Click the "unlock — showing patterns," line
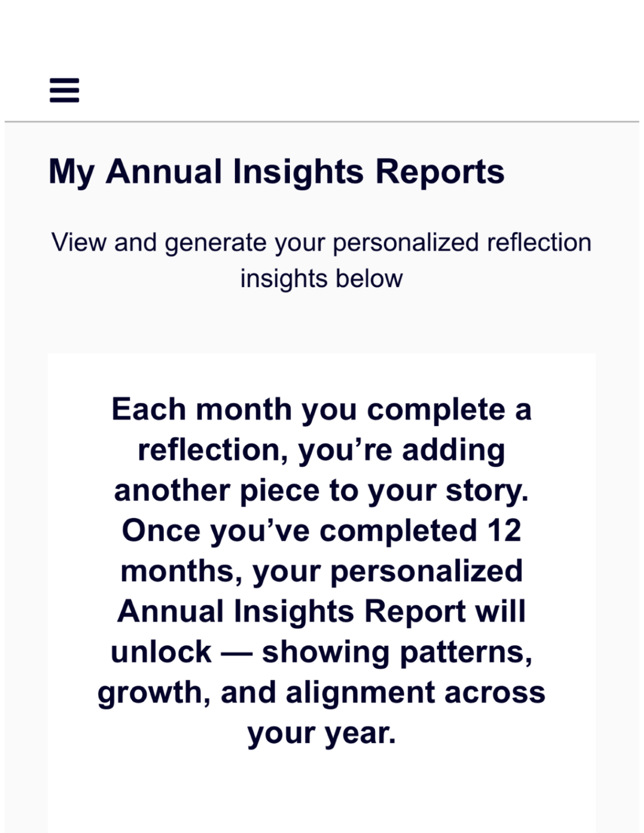The height and width of the screenshot is (833, 644). (321, 652)
